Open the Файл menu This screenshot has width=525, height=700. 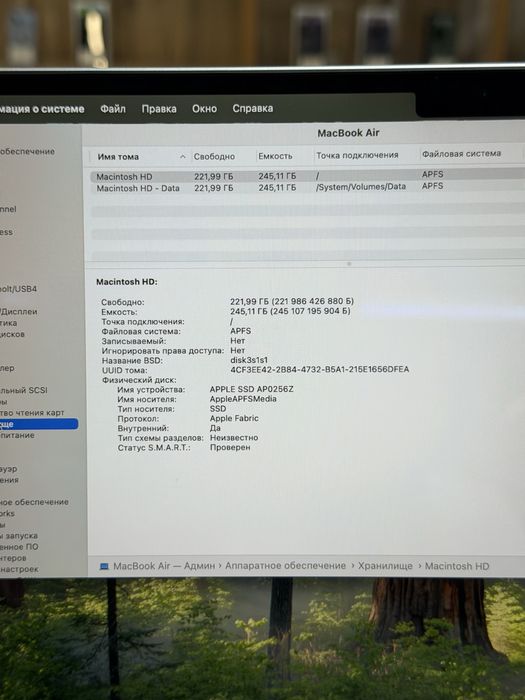112,108
